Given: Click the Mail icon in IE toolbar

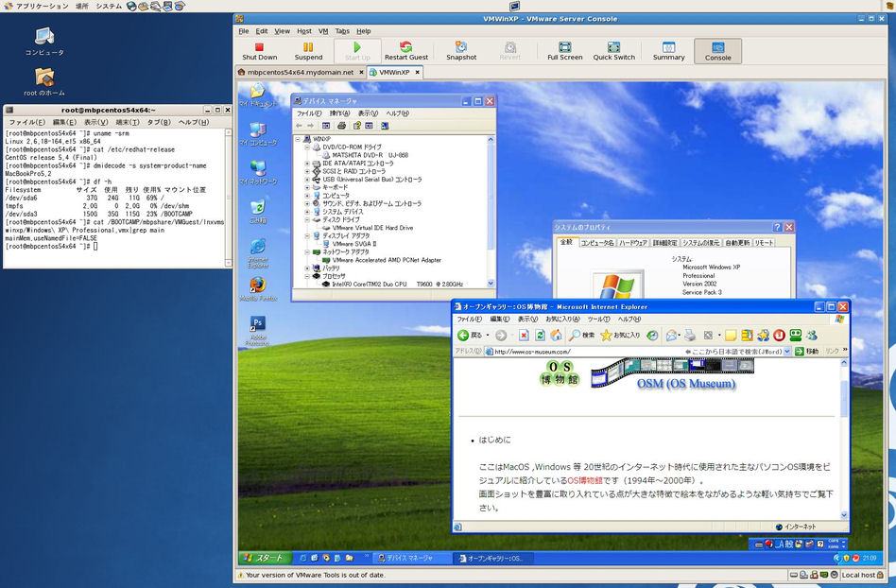Looking at the screenshot, I should point(672,336).
